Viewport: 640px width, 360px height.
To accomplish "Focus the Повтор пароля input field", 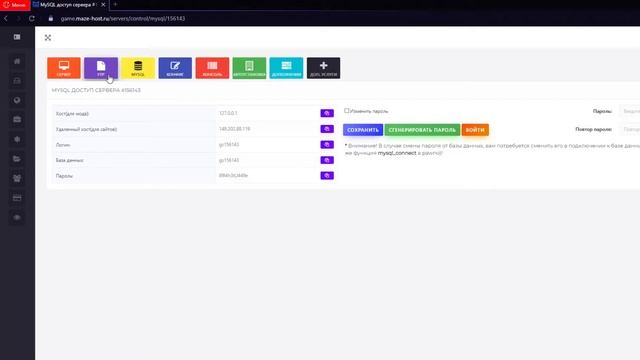I will (x=629, y=129).
